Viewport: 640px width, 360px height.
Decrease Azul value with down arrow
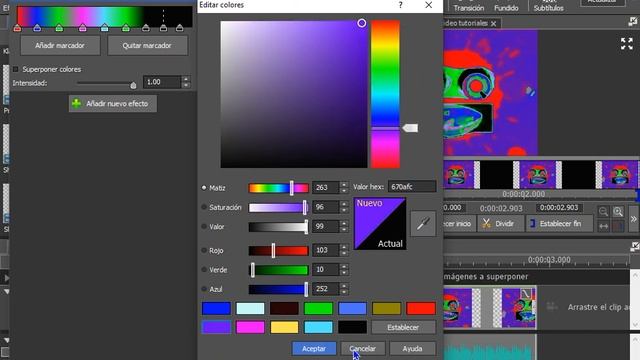[344, 292]
